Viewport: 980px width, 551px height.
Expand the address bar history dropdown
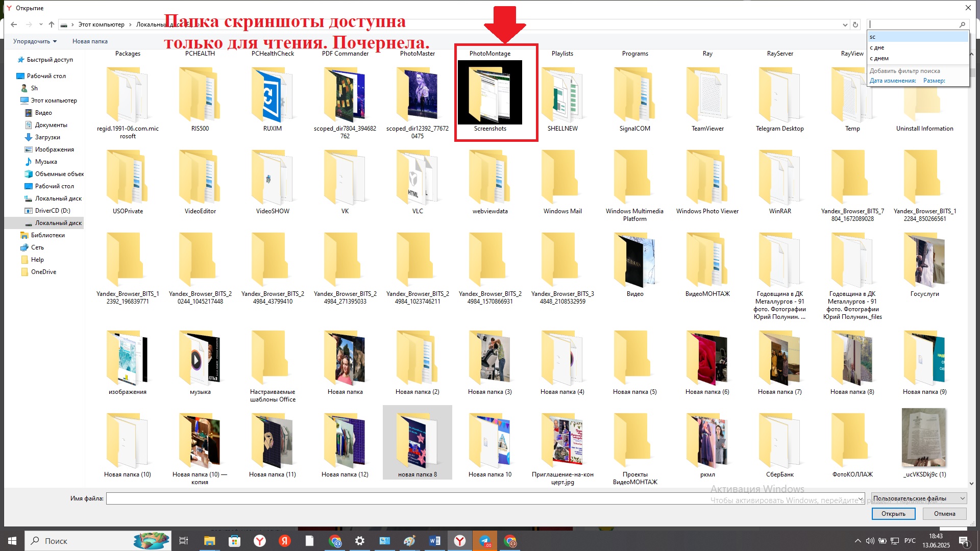click(845, 24)
